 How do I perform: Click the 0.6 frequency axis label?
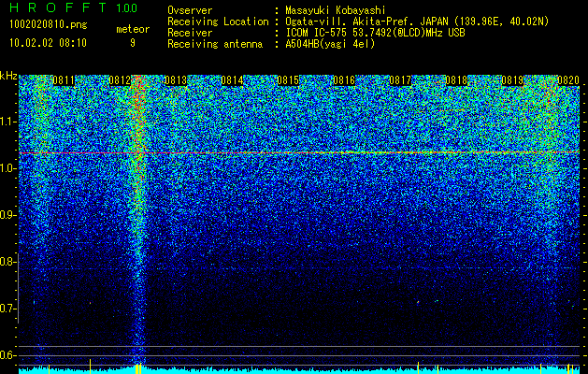pyautogui.click(x=7, y=355)
